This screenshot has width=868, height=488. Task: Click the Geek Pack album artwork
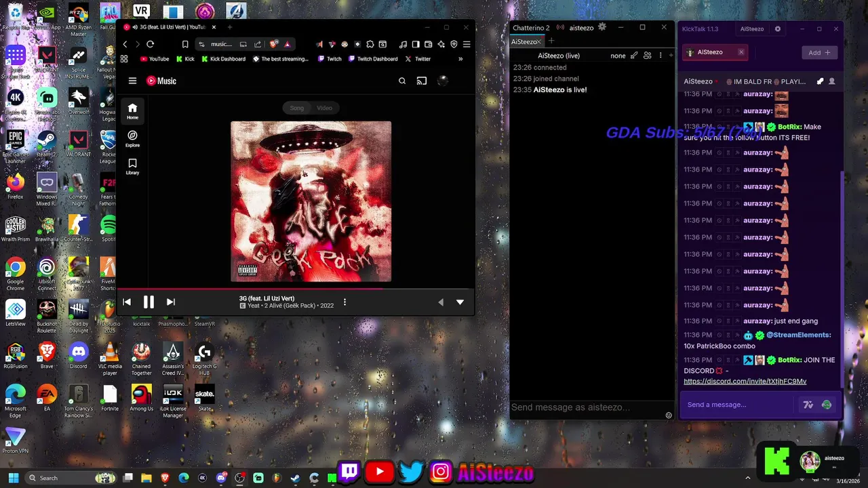coord(311,201)
